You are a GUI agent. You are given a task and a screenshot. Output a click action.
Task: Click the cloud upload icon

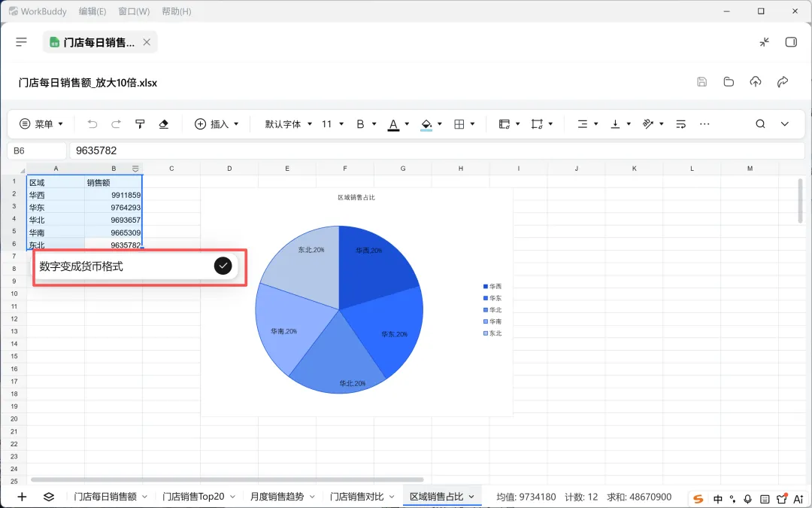click(x=756, y=81)
